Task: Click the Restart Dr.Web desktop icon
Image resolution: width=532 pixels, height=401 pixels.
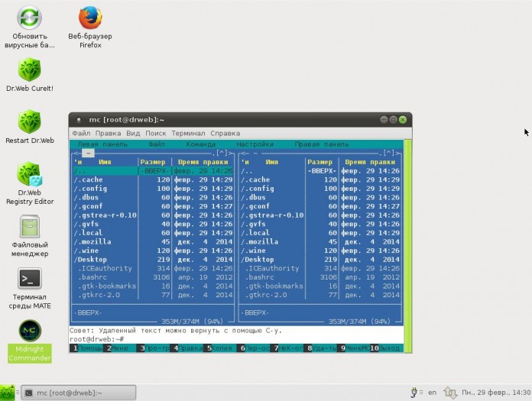Action: 30,122
